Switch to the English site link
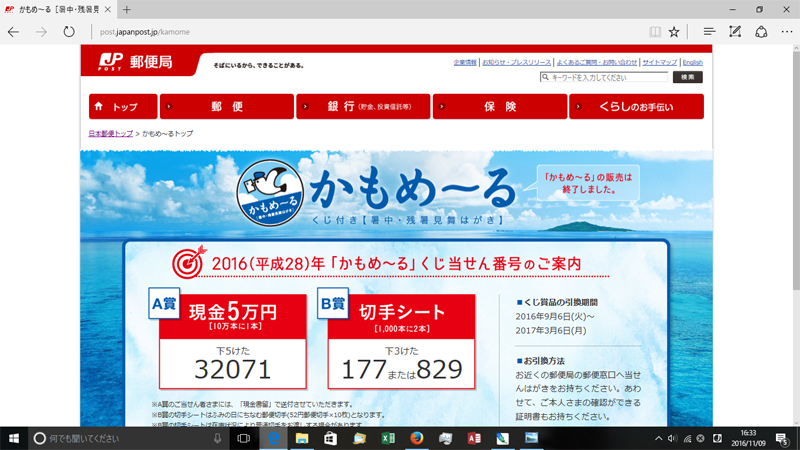This screenshot has height=450, width=800. coord(692,62)
